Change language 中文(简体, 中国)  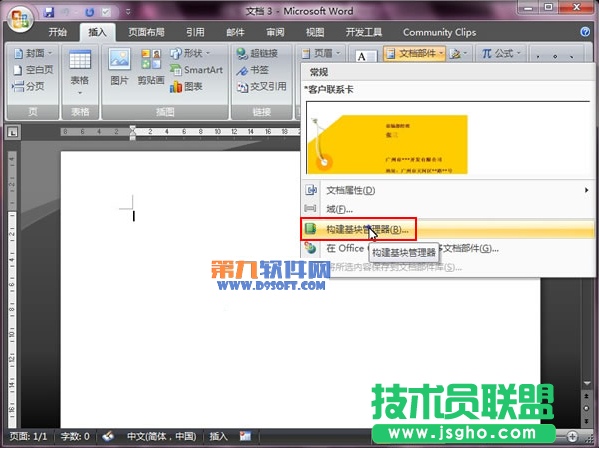(161, 436)
